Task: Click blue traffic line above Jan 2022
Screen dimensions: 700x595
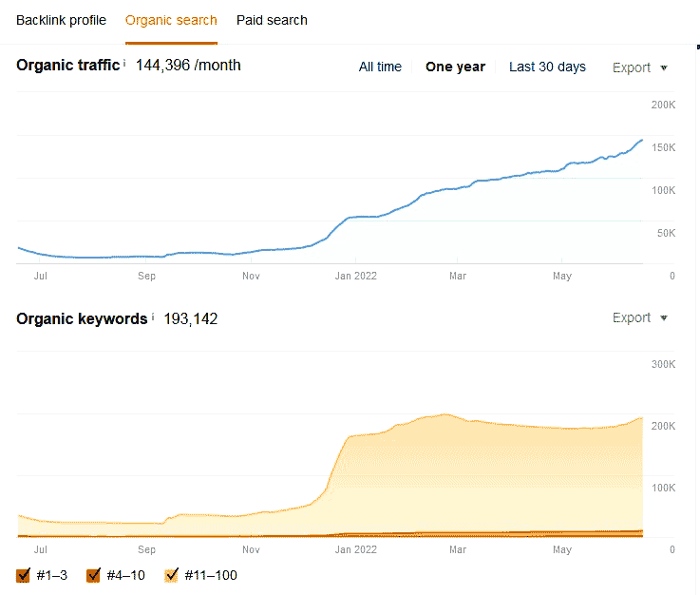Action: tap(356, 217)
